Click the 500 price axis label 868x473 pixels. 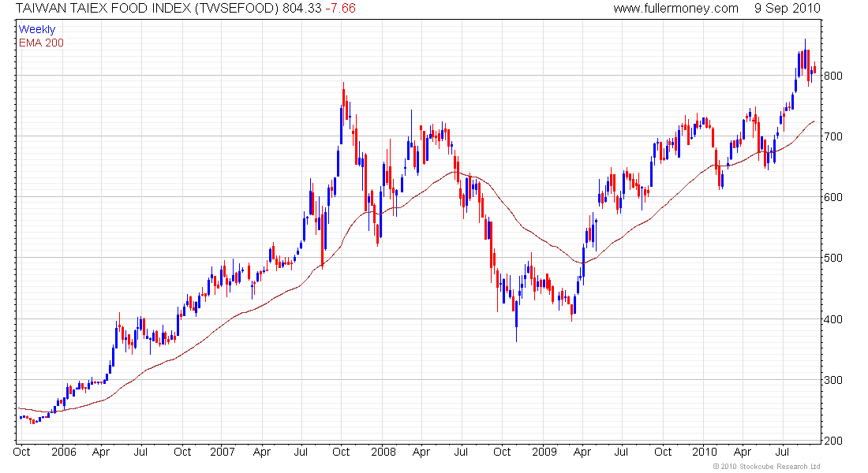pyautogui.click(x=833, y=259)
